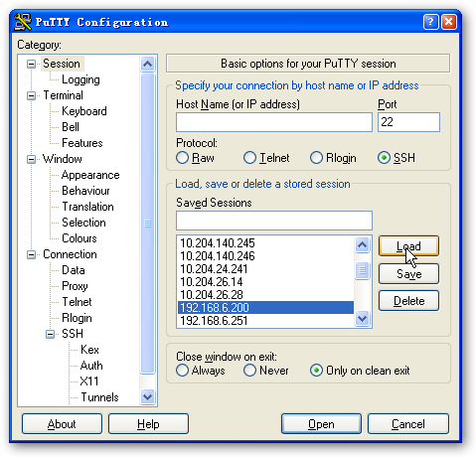Open the Tunnels category
Screen dimensions: 476x457
[x=99, y=397]
